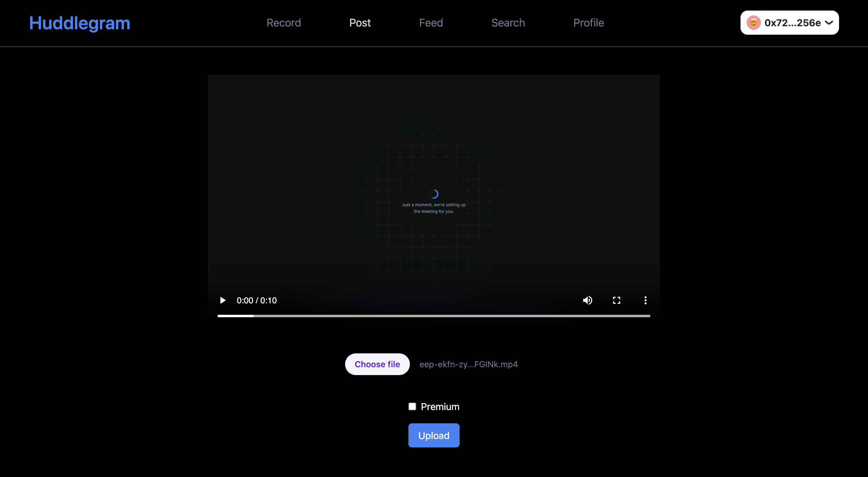Mute the video volume icon
This screenshot has width=868, height=477.
tap(587, 300)
